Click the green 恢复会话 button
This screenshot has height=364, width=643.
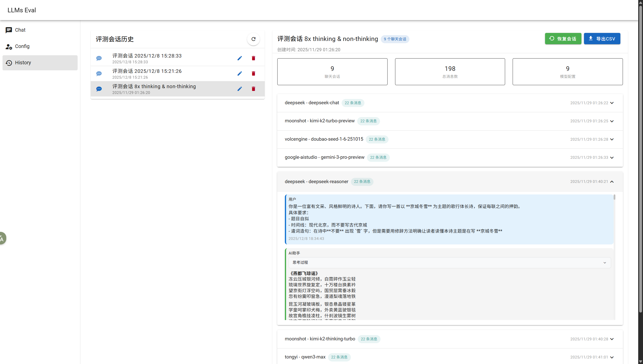[x=563, y=39]
